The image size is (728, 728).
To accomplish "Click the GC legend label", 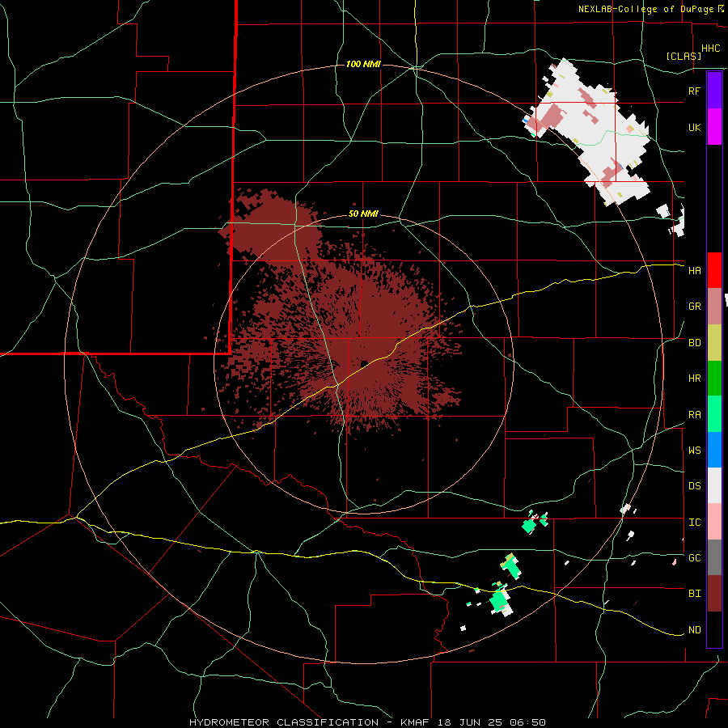I will coord(694,558).
